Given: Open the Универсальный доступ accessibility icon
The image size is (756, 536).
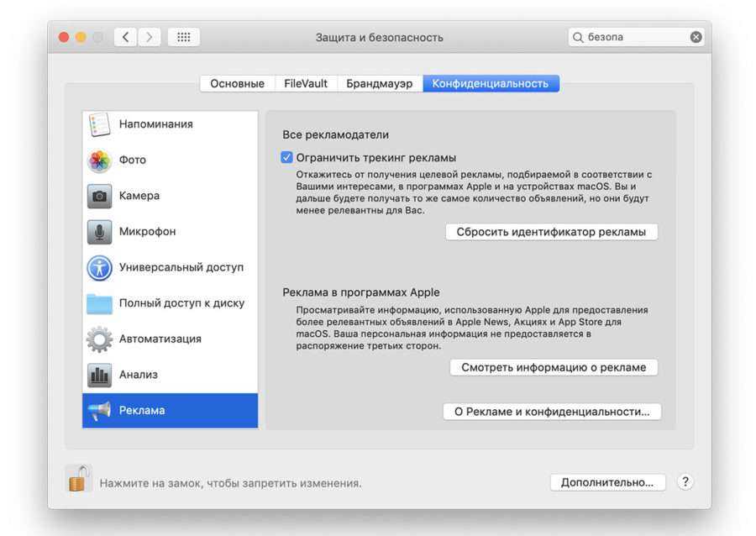Looking at the screenshot, I should (x=100, y=268).
